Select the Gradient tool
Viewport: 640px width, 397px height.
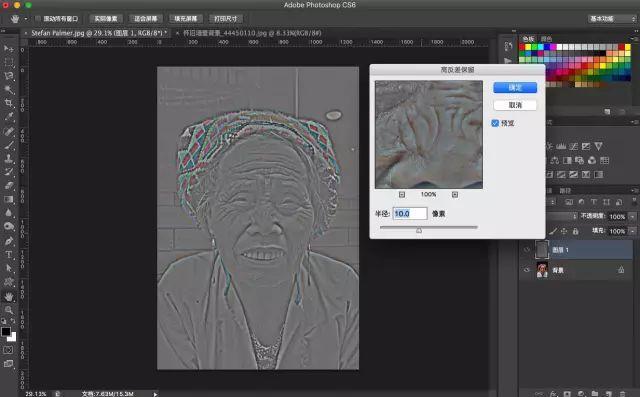(9, 199)
